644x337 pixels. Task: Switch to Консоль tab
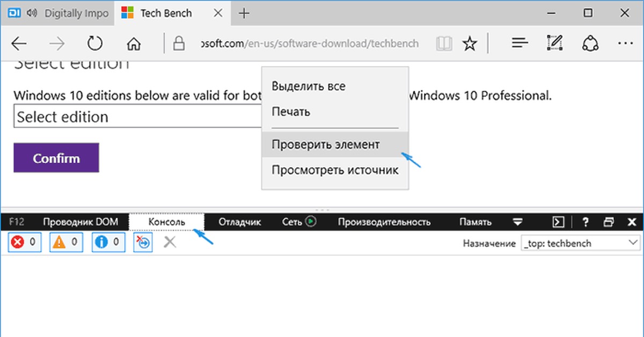166,222
